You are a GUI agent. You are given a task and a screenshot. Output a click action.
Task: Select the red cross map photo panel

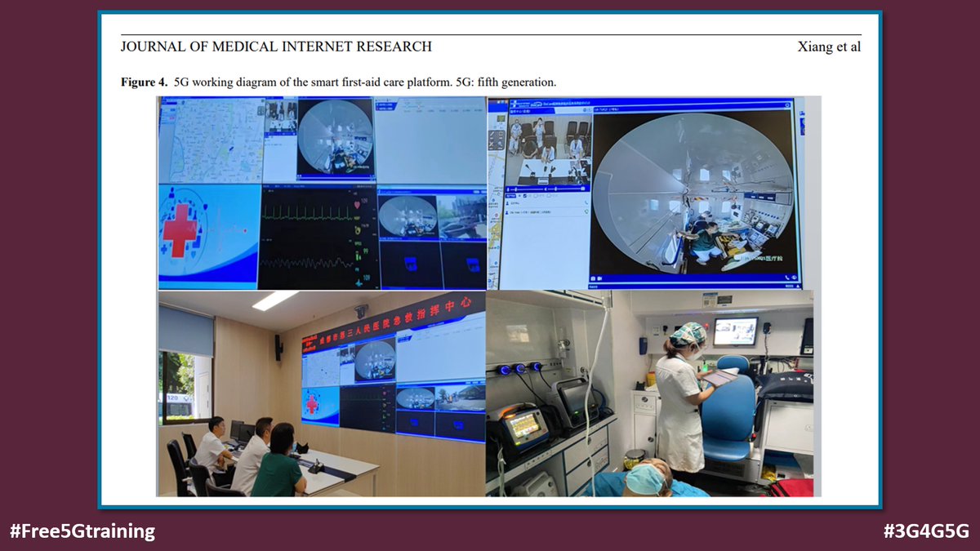209,235
